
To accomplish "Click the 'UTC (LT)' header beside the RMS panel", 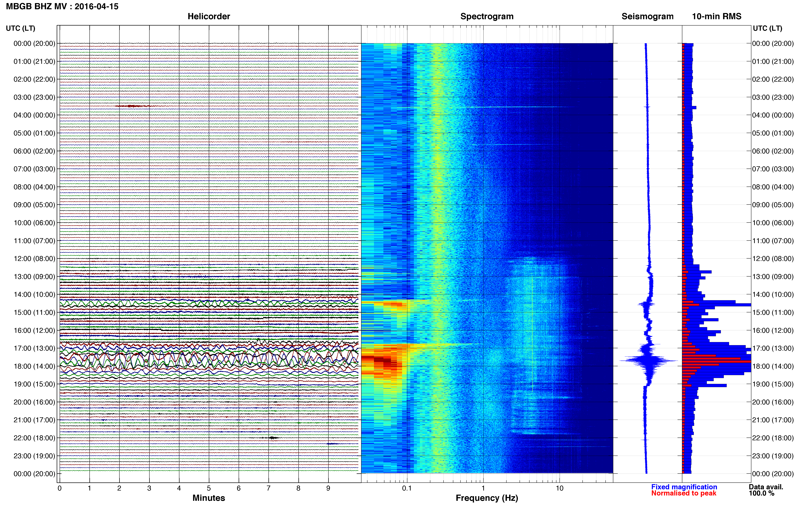I will pyautogui.click(x=767, y=28).
